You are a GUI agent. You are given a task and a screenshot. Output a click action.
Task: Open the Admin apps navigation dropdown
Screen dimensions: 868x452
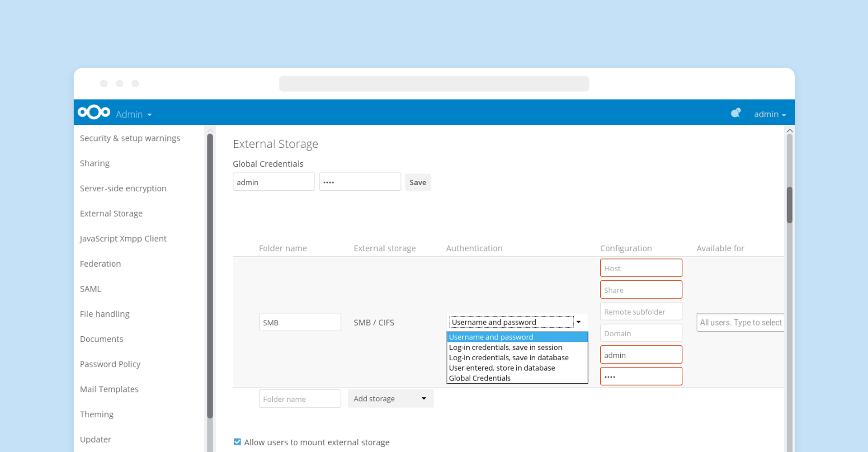pos(133,114)
